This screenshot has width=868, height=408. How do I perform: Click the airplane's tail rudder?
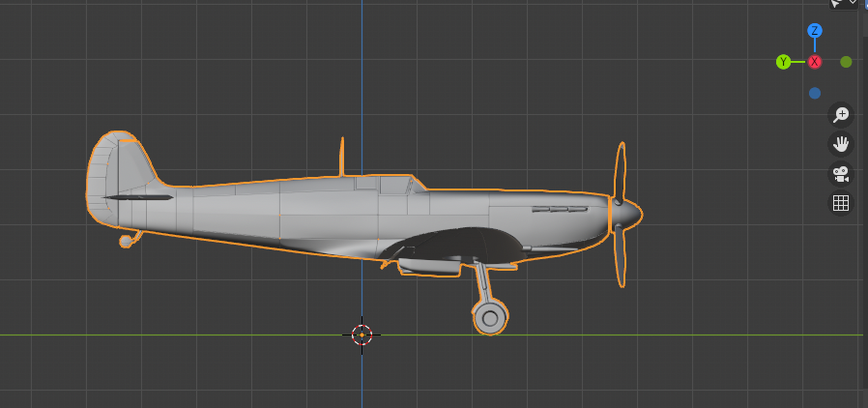[101, 177]
